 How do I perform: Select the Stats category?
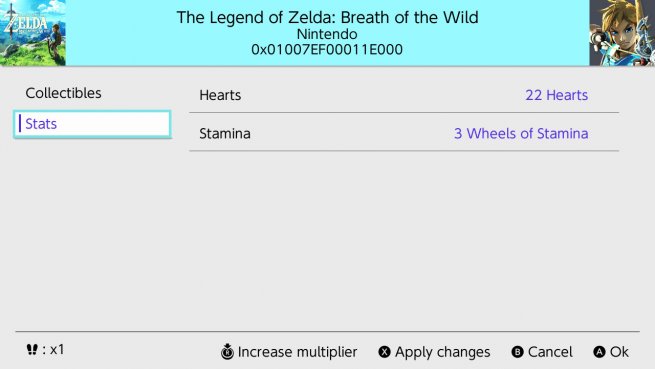click(x=92, y=124)
